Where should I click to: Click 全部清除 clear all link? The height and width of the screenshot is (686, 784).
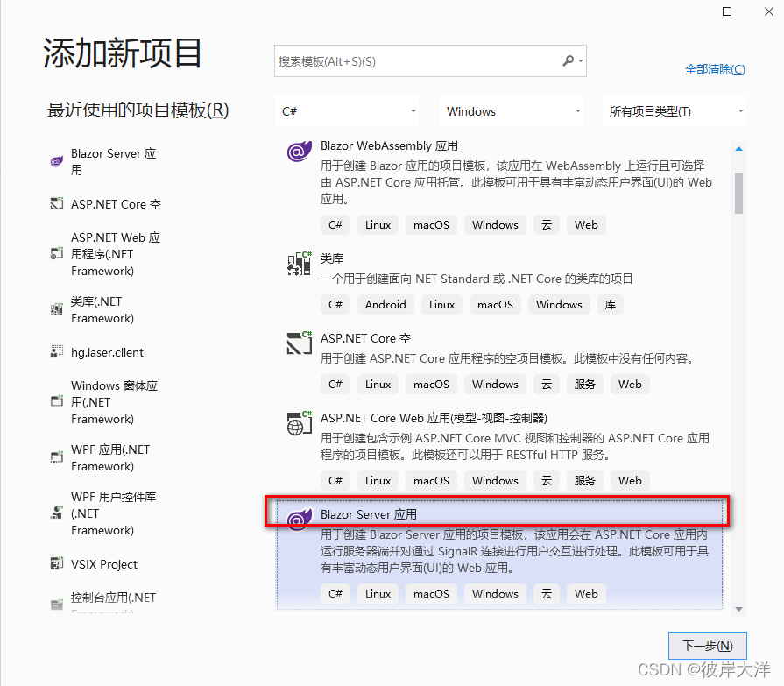pos(715,69)
